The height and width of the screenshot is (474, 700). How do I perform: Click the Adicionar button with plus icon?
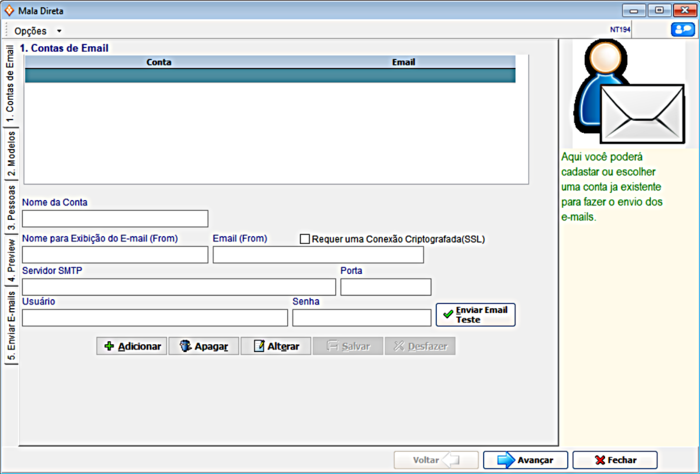point(131,346)
